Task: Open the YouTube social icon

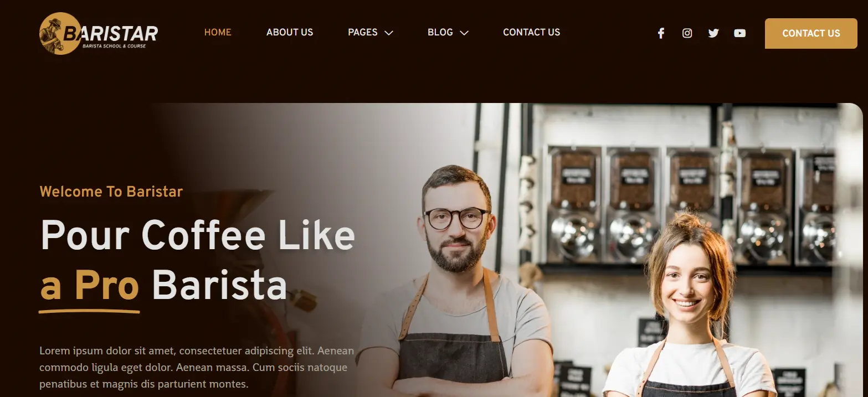Action: (x=740, y=33)
